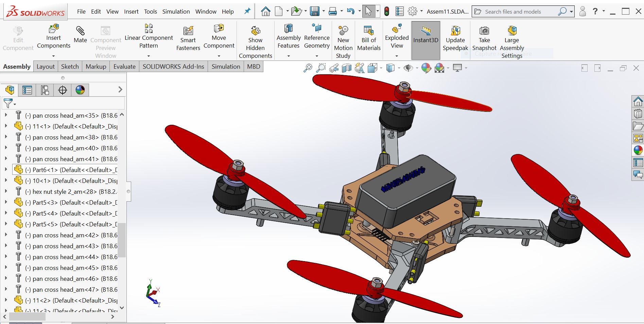The height and width of the screenshot is (324, 644).
Task: Click the Home icon in top toolbar
Action: [266, 12]
